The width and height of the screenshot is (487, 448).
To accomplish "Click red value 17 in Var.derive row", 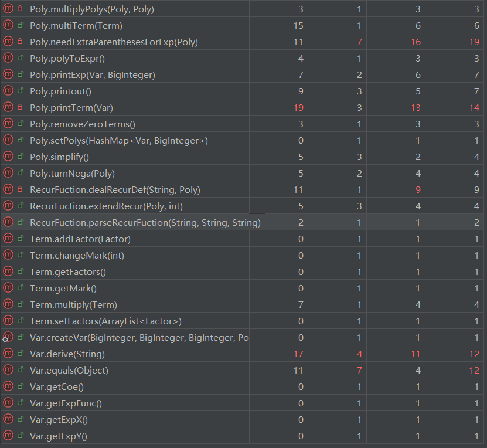I will [298, 354].
